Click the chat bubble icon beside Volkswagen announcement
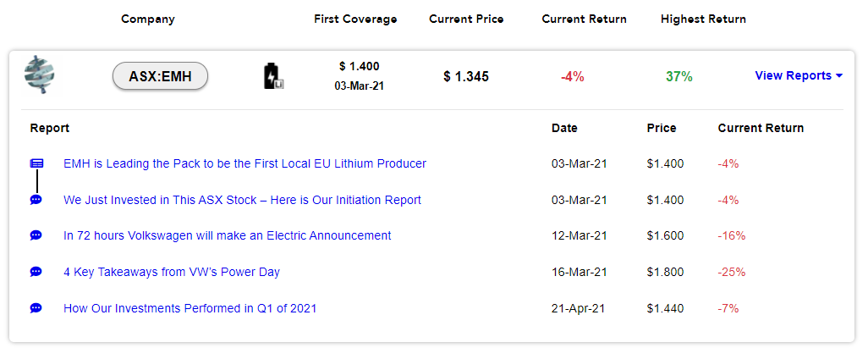Image resolution: width=868 pixels, height=359 pixels. (36, 235)
